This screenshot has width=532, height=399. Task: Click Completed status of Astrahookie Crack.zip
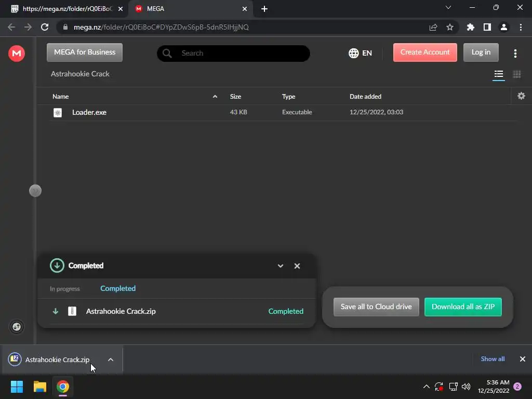tap(286, 311)
